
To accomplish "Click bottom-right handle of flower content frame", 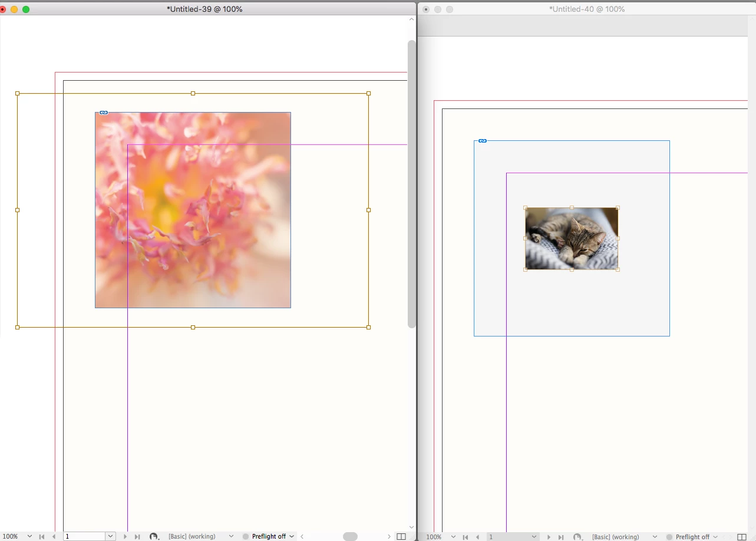I will 369,327.
